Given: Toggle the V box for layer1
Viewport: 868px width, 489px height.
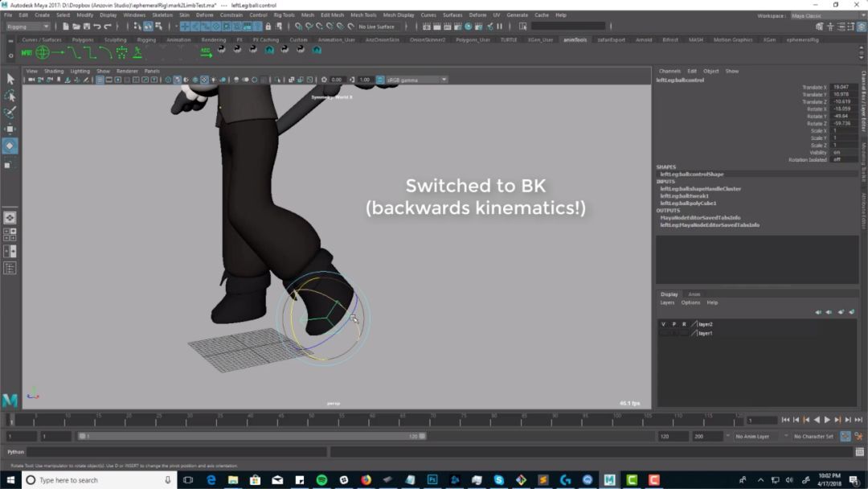Looking at the screenshot, I should coord(662,333).
